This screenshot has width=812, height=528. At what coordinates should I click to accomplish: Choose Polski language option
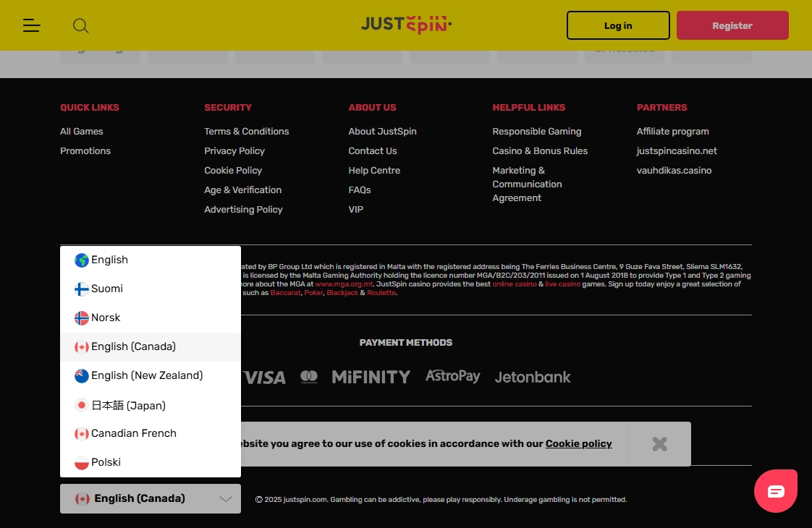[x=106, y=462]
